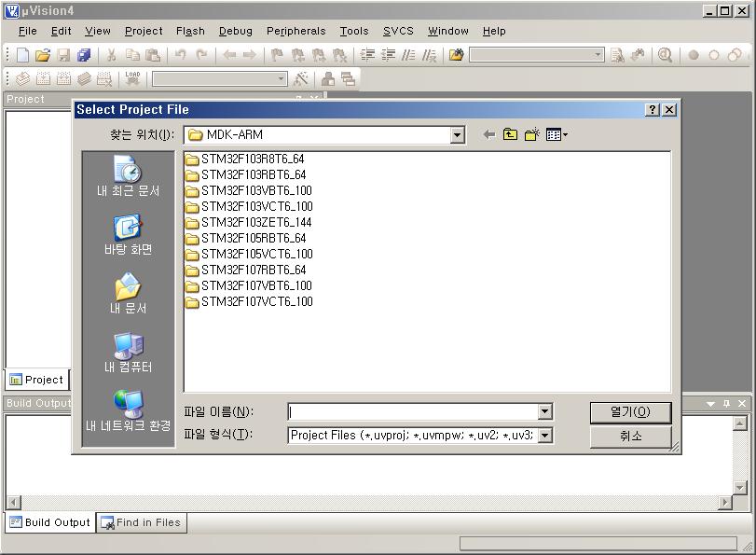Click the Navigate Backwards arrow in main toolbar
This screenshot has width=756, height=555.
point(229,55)
